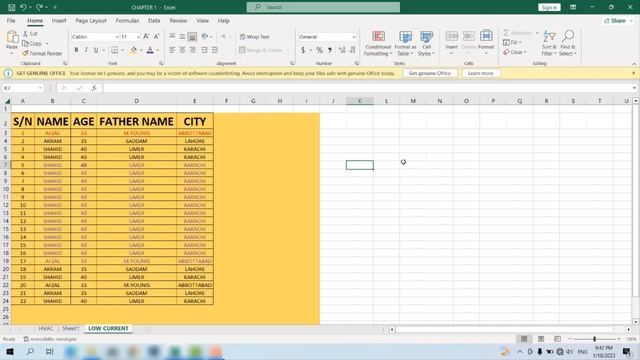Switch to the Formulas tab
Viewport: 640px width, 360px height.
pyautogui.click(x=127, y=20)
